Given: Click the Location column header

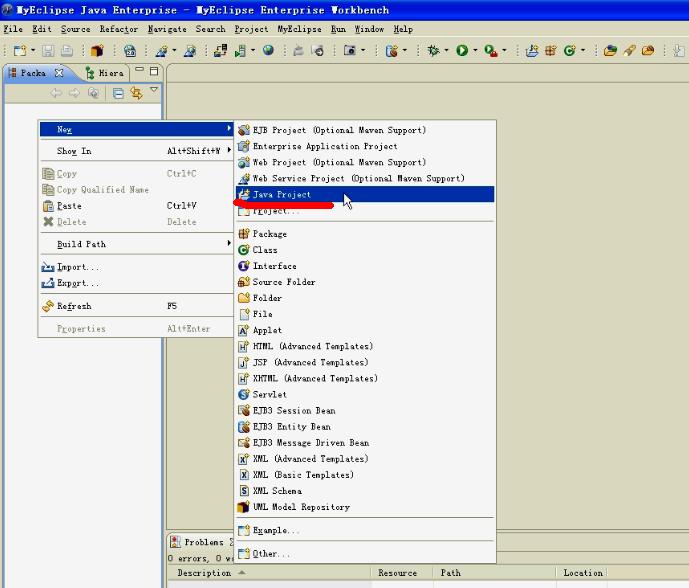Looking at the screenshot, I should coord(583,573).
